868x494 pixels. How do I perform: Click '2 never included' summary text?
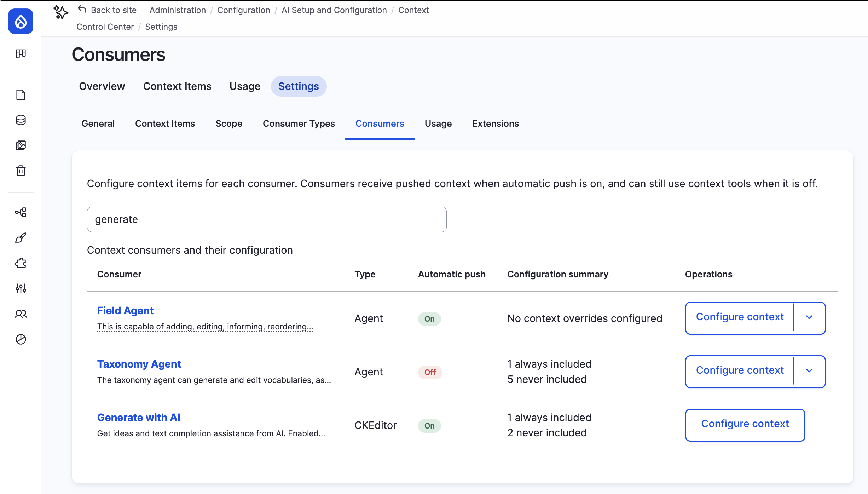point(547,433)
